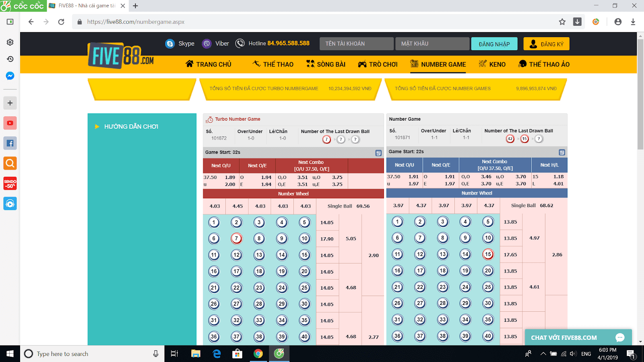This screenshot has height=362, width=644.
Task: Open Messenger in the sidebar
Action: [x=10, y=76]
